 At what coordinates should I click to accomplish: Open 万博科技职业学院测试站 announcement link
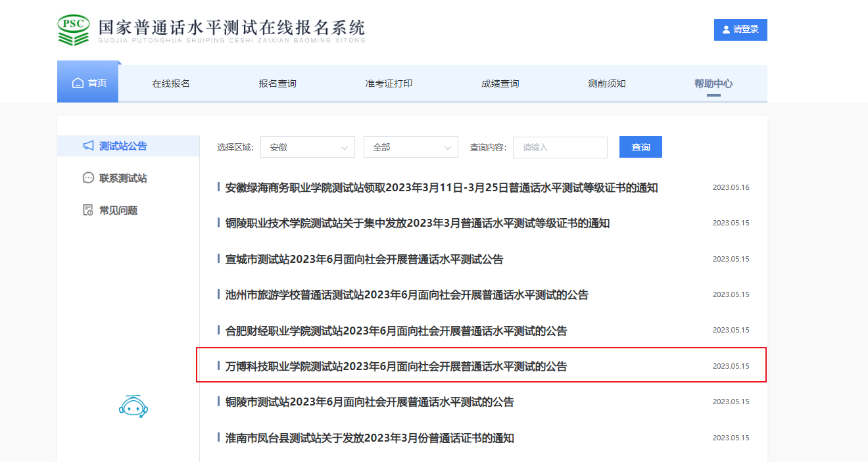(x=396, y=366)
